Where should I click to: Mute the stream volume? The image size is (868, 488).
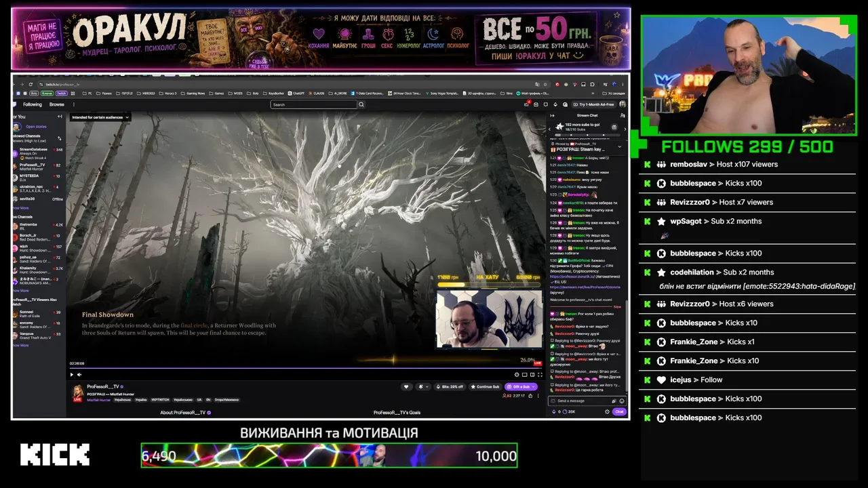pos(79,374)
